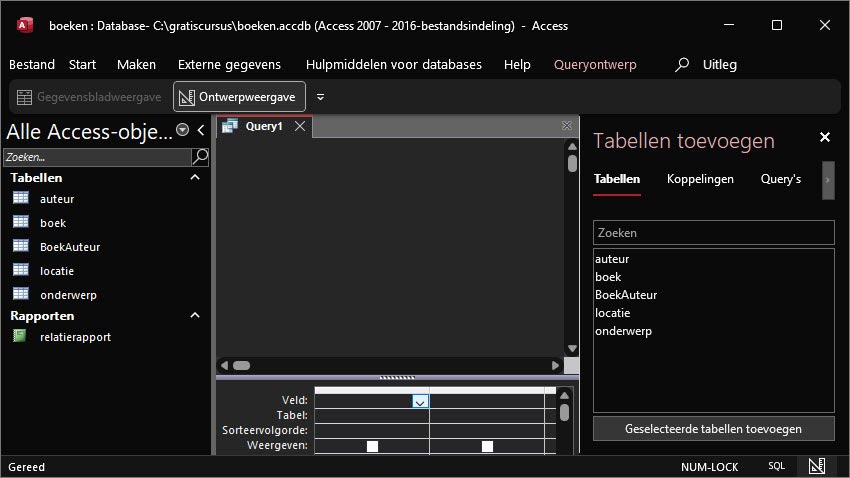Click the query pane horizontal scroll left arrow
The width and height of the screenshot is (850, 478).
(x=224, y=365)
